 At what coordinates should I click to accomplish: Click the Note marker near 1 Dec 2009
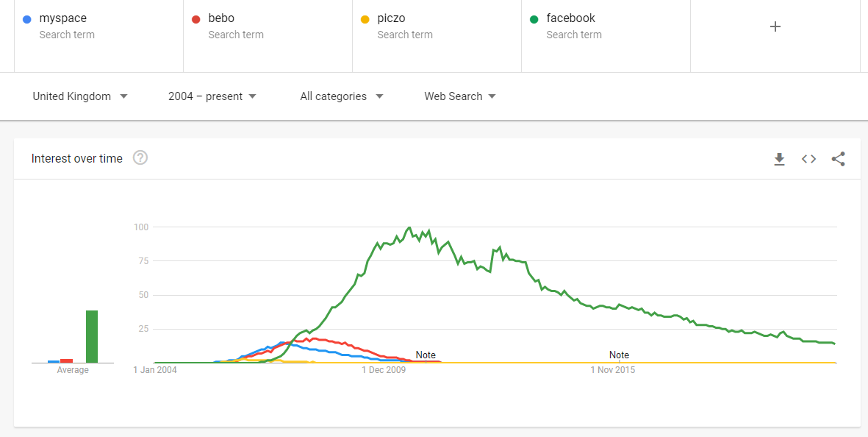coord(426,355)
